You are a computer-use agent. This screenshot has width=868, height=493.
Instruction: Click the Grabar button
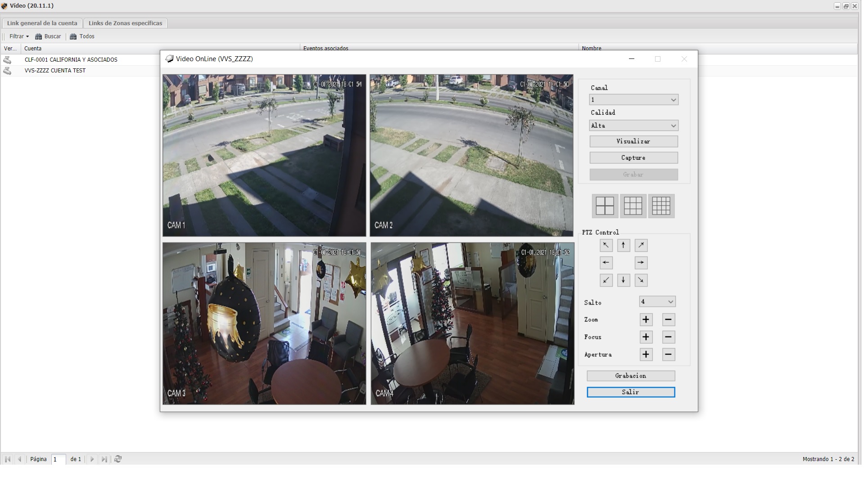coord(634,175)
